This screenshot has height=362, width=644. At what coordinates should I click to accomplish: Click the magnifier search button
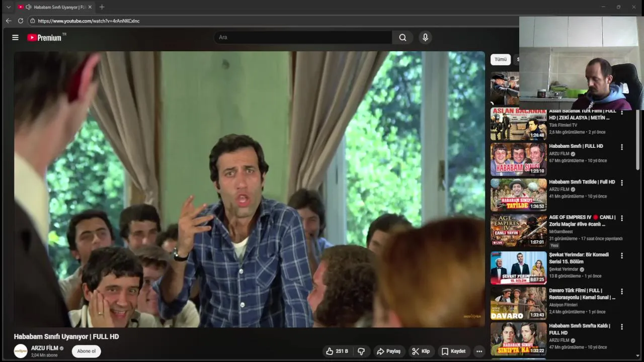click(403, 38)
